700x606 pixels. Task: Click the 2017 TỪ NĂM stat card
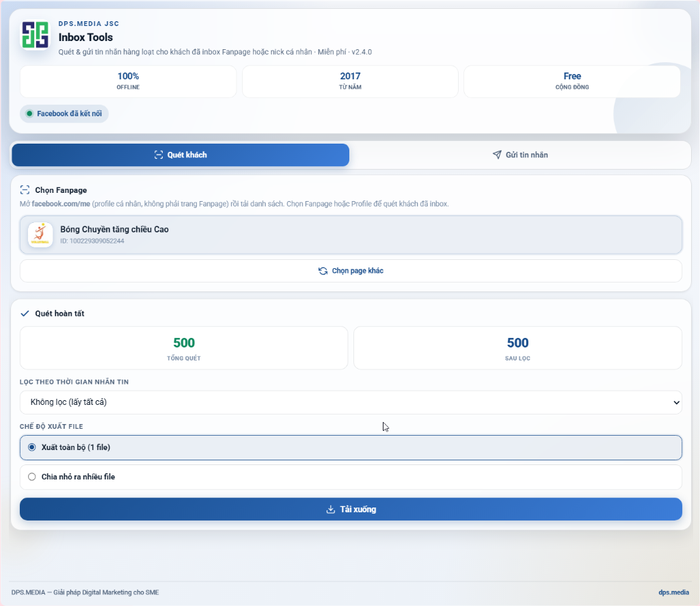pos(350,81)
